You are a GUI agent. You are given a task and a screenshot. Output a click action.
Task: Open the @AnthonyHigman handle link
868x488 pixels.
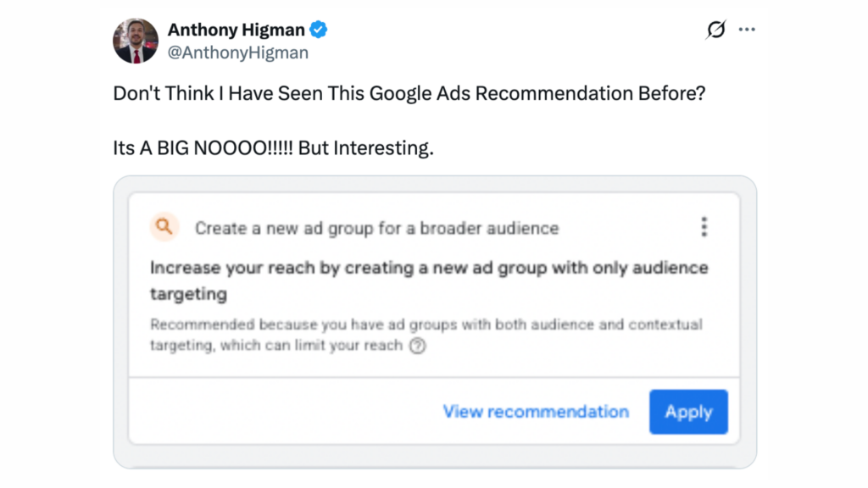(238, 53)
